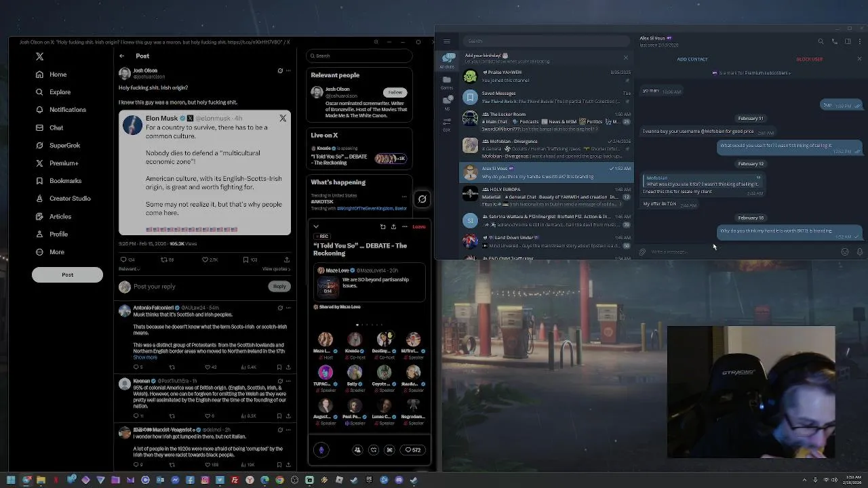This screenshot has height=488, width=868.
Task: Open Articles in X sidebar
Action: point(54,216)
